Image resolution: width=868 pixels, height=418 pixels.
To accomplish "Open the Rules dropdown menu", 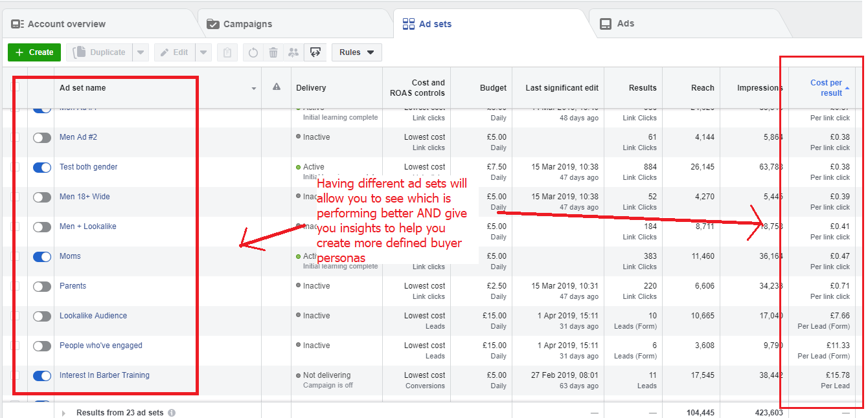I will click(x=356, y=52).
